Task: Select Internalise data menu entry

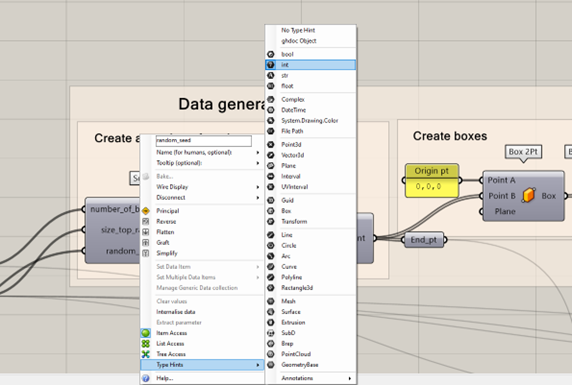Action: pos(202,312)
